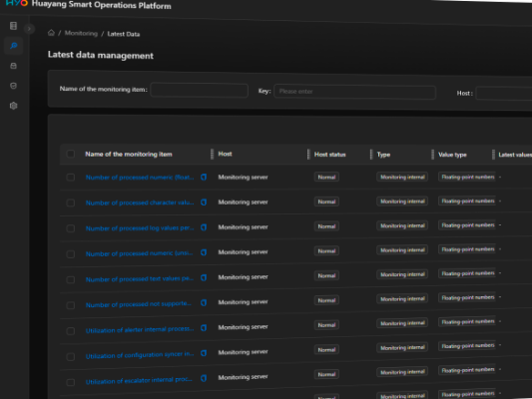Image resolution: width=532 pixels, height=399 pixels.
Task: Grab column handle before Host status header
Action: pos(308,155)
